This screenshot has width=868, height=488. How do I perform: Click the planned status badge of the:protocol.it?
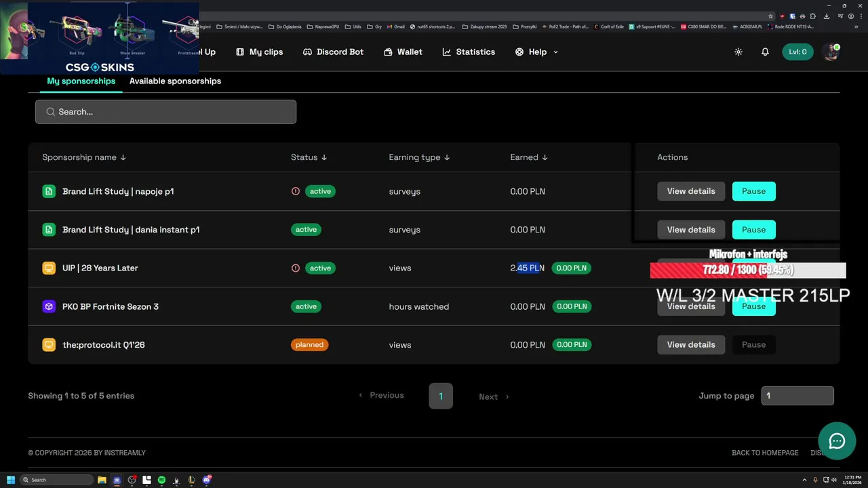(309, 344)
